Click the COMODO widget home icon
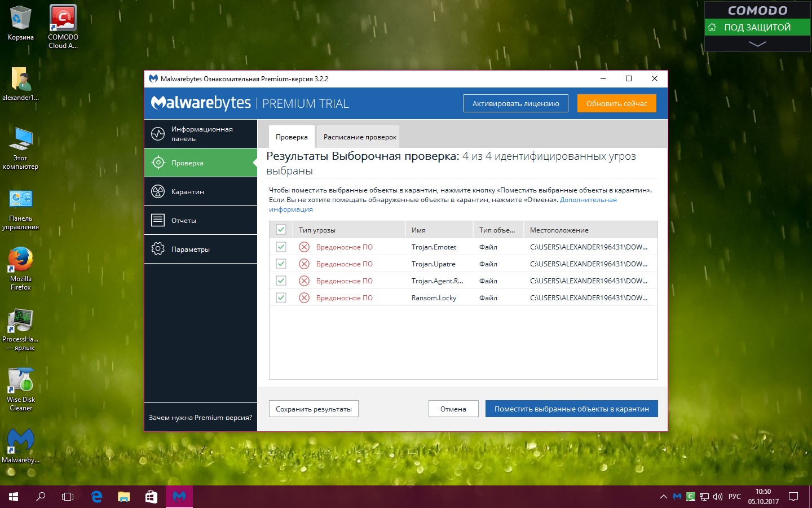812x508 pixels. (x=712, y=27)
